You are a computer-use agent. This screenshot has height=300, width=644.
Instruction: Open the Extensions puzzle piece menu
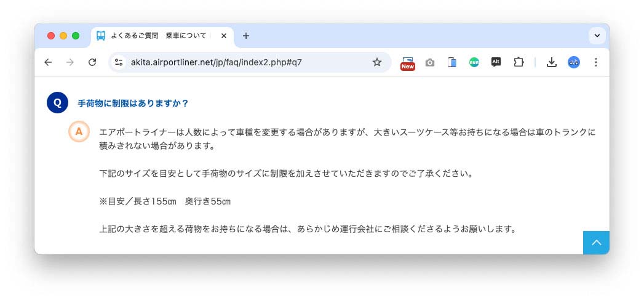[519, 62]
